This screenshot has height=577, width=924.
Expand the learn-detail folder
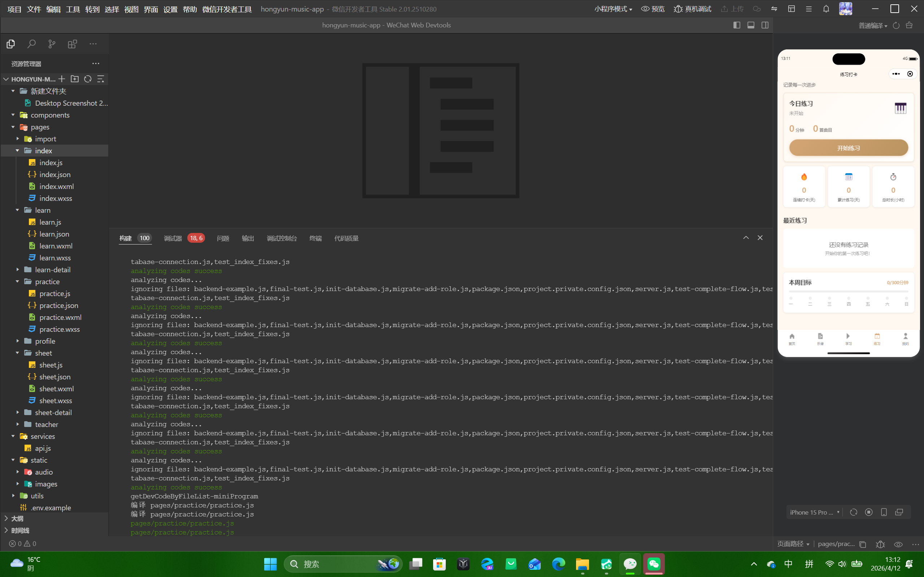click(x=53, y=270)
